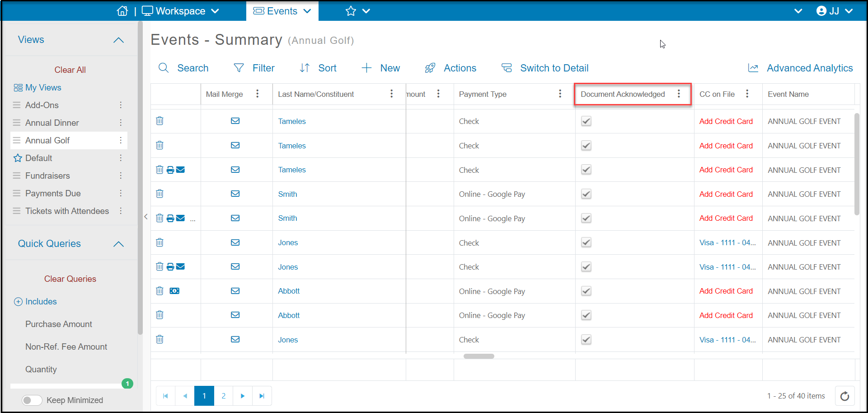Screen dimensions: 868x413
Task: Click Add Credit Card in first Tameles row
Action: [x=726, y=121]
